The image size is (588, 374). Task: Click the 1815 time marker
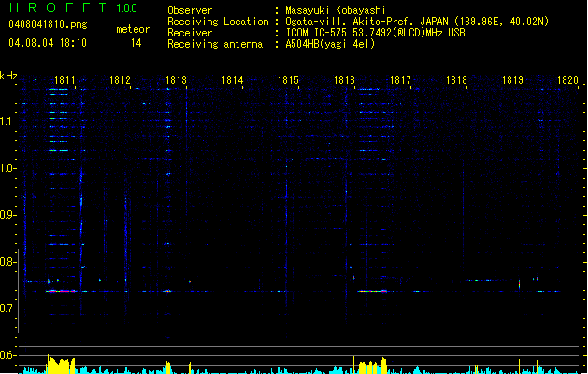pyautogui.click(x=288, y=80)
